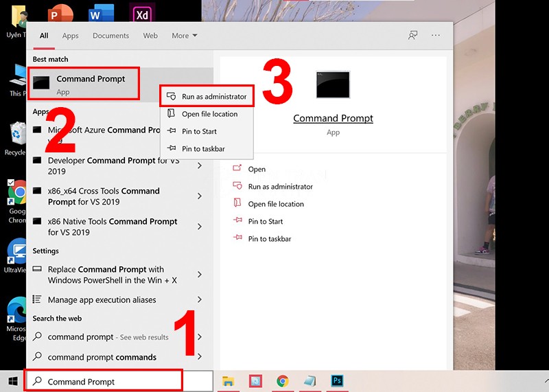Open the PowerPoint desktop icon
The image size is (549, 392).
61,13
